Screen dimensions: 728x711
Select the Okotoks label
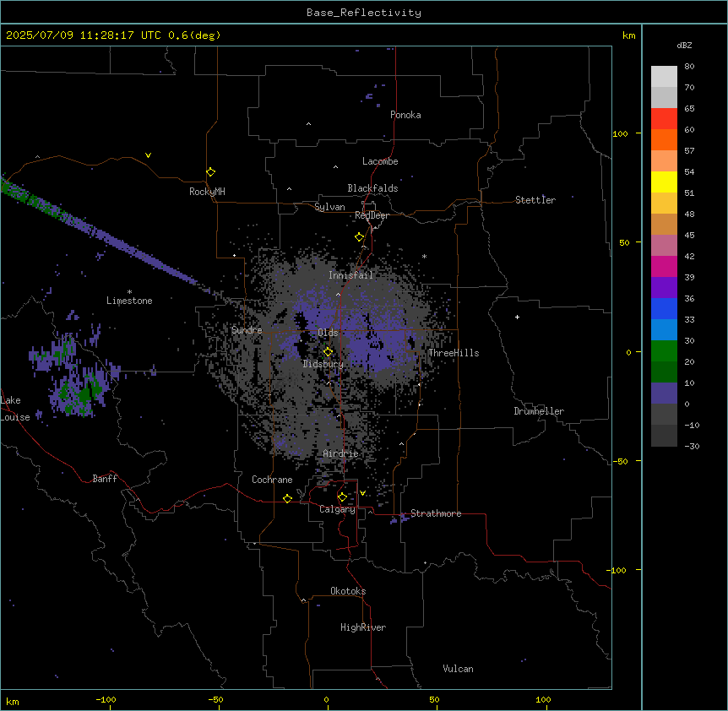click(x=348, y=591)
